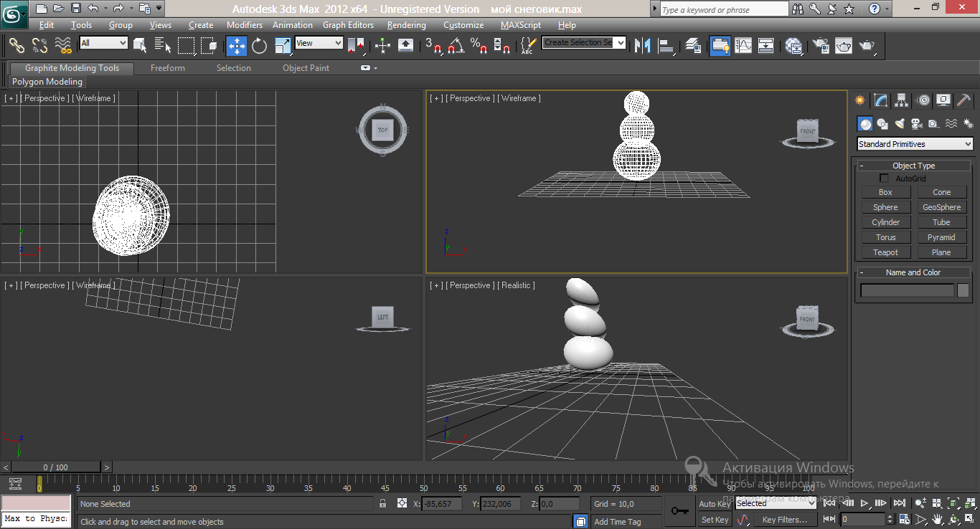Click the object color swatch

point(963,290)
